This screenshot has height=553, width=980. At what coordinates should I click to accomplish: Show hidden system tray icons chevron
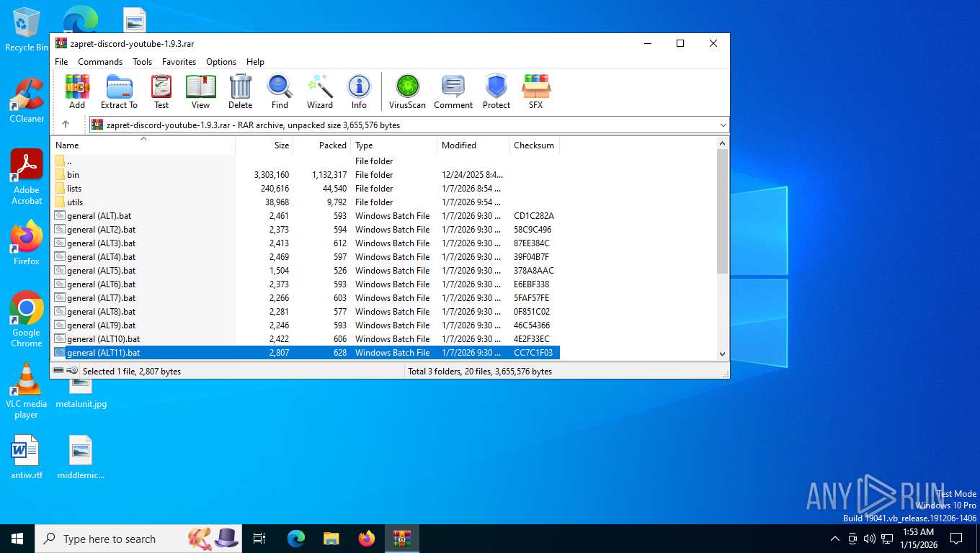(x=835, y=539)
